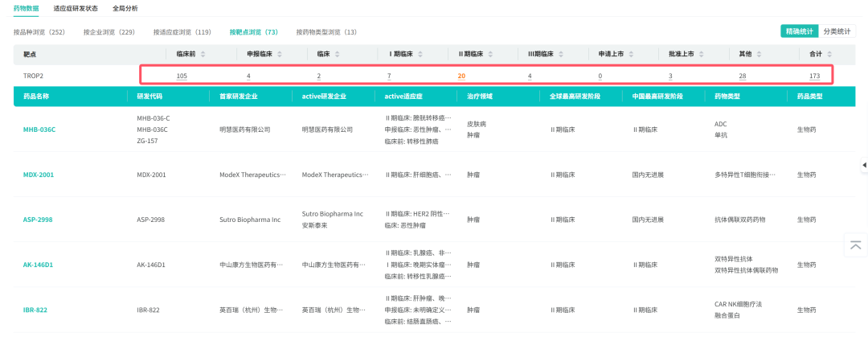Click TROP2 临床 count 2
This screenshot has width=868, height=337.
click(x=319, y=76)
